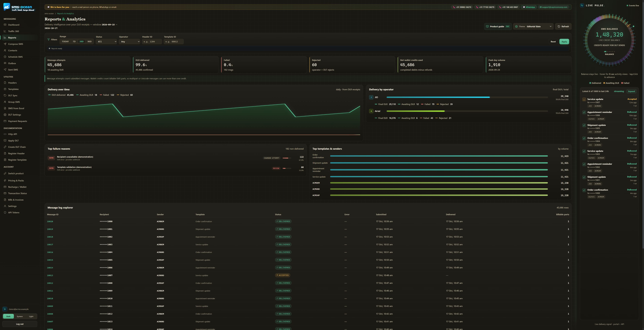The image size is (644, 330).
Task: Click the Dashboard sidebar icon
Action: (5, 25)
